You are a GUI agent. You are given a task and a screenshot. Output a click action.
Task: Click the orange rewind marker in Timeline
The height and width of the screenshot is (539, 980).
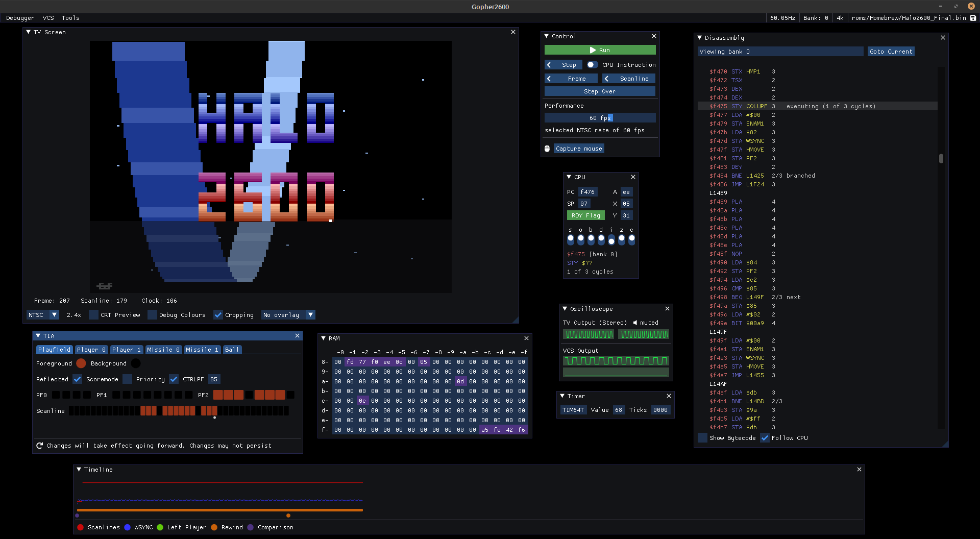click(288, 516)
